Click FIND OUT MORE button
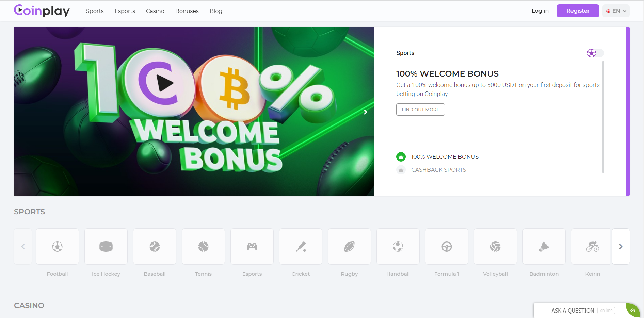Image resolution: width=644 pixels, height=318 pixels. point(420,110)
